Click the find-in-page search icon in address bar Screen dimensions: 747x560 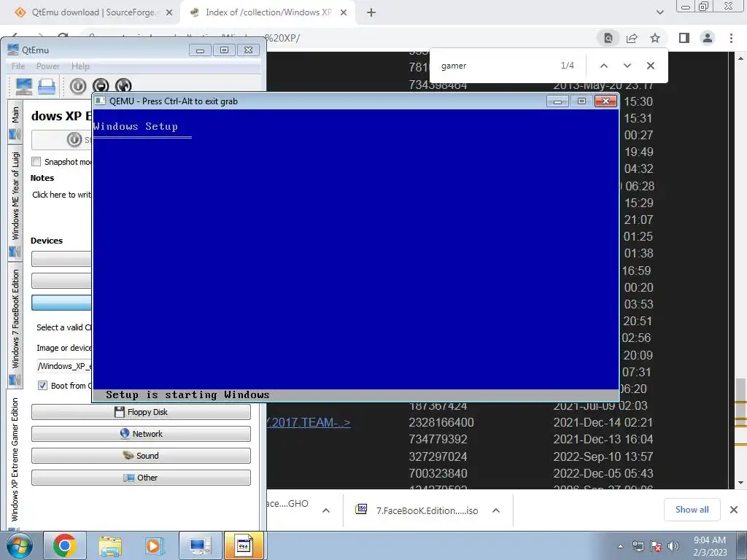pyautogui.click(x=608, y=38)
